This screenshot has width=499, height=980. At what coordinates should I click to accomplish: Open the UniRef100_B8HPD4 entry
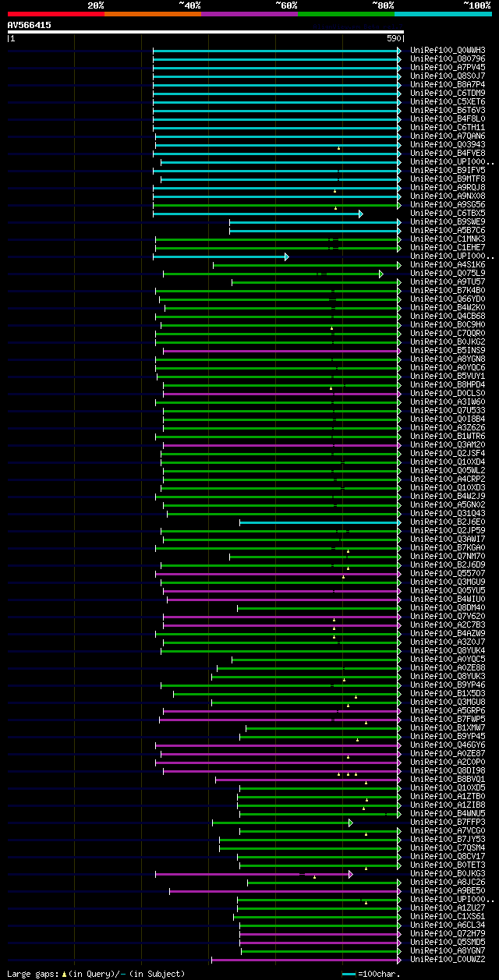point(448,384)
